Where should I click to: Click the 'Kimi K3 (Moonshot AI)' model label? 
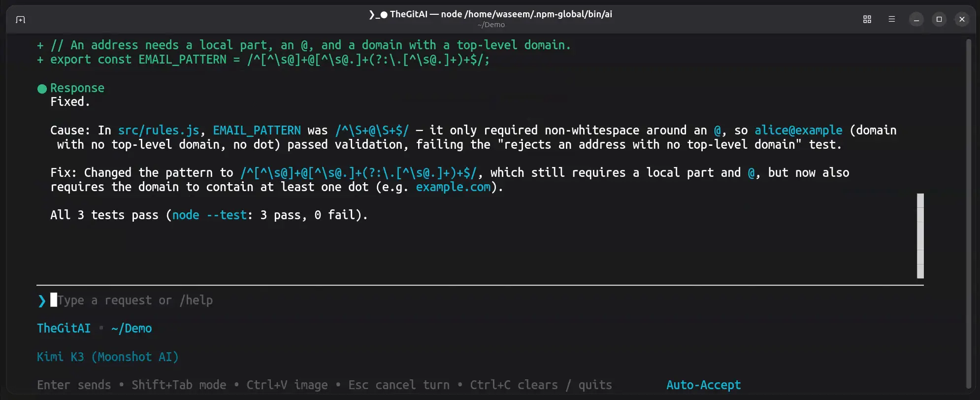coord(108,357)
